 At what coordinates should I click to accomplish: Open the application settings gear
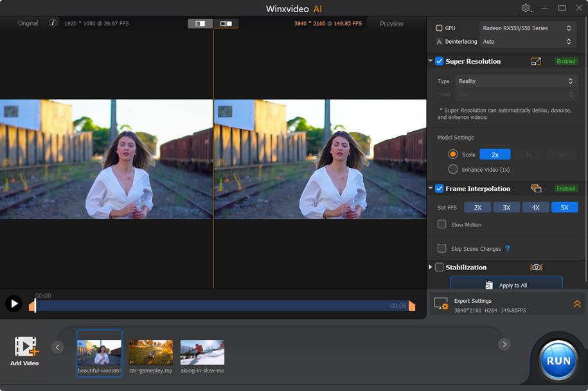[x=526, y=8]
